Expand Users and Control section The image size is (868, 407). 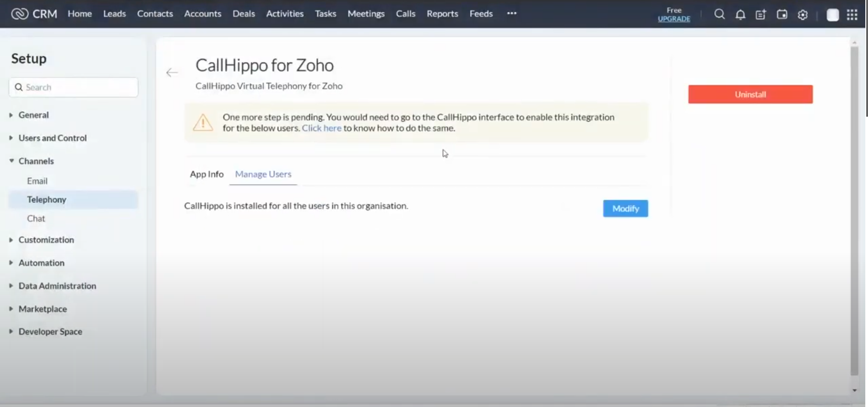[x=11, y=138]
